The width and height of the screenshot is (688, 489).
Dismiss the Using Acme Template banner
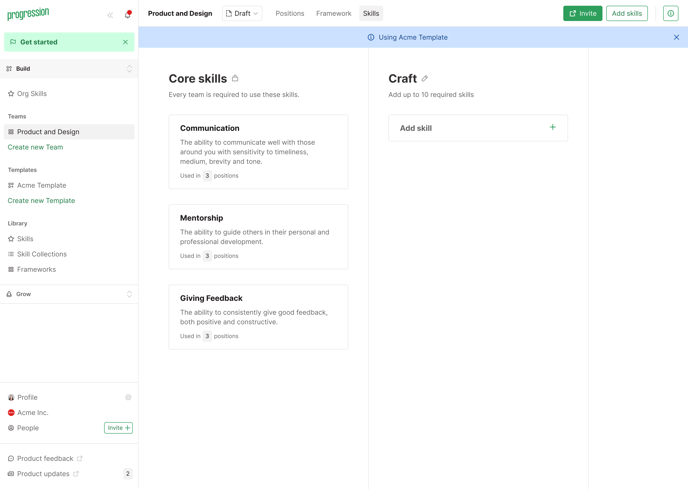pyautogui.click(x=676, y=37)
